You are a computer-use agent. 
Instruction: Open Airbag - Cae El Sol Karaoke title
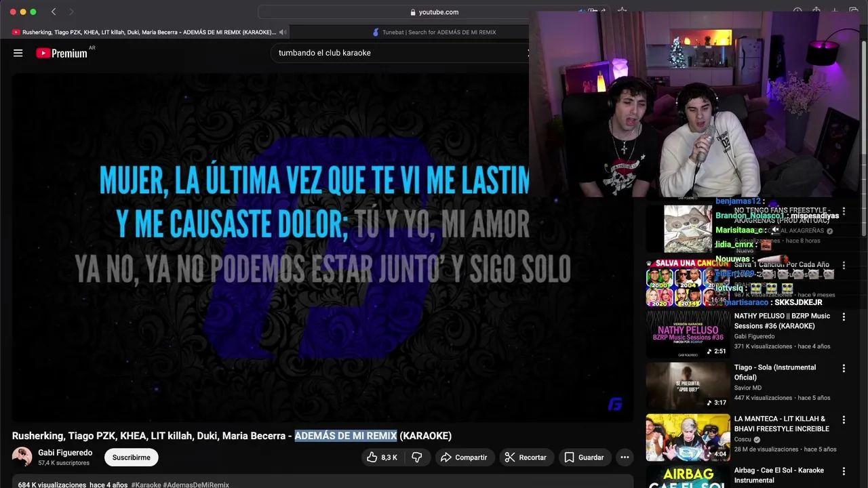[x=779, y=475]
